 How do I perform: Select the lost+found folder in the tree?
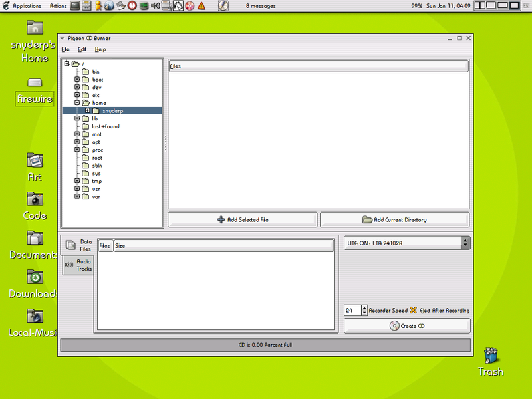(106, 126)
